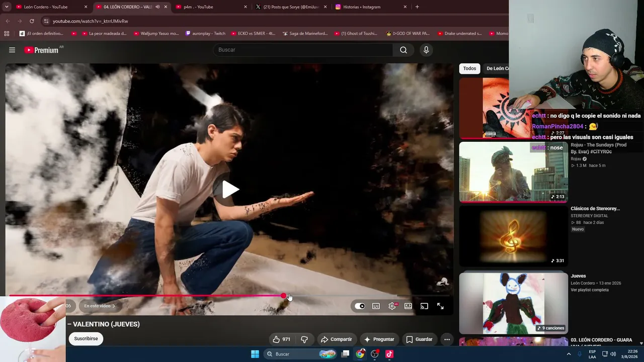Close the León Cordero - YouTube tab

(86, 7)
